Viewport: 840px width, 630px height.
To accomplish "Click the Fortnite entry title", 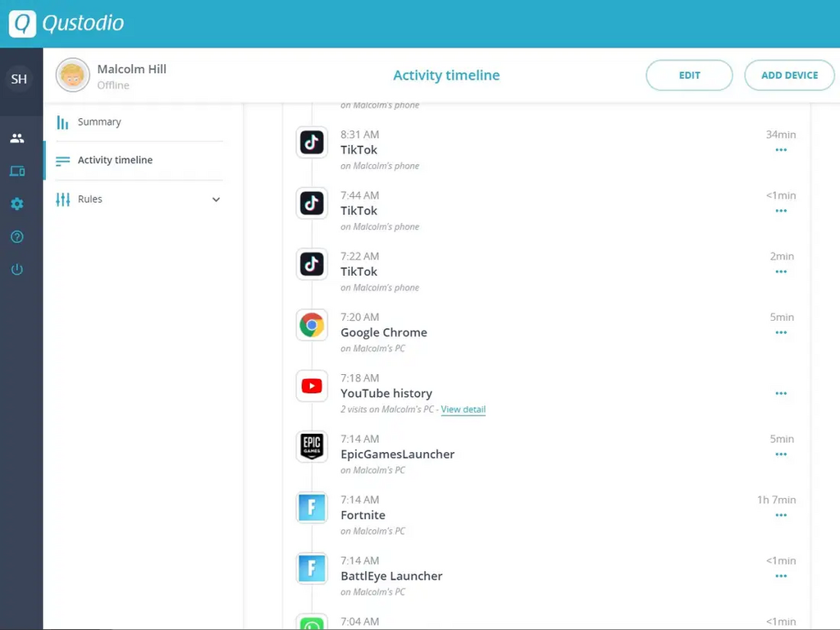I will tap(363, 515).
